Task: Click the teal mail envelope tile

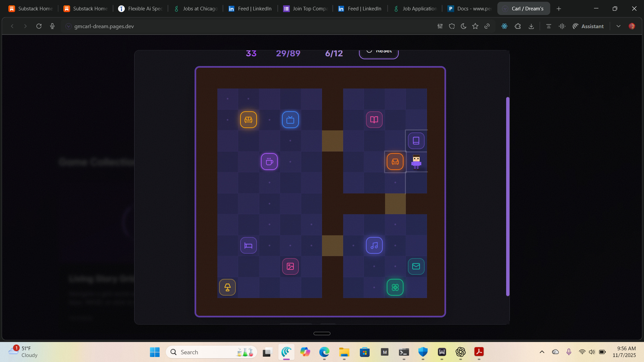Action: point(416,266)
